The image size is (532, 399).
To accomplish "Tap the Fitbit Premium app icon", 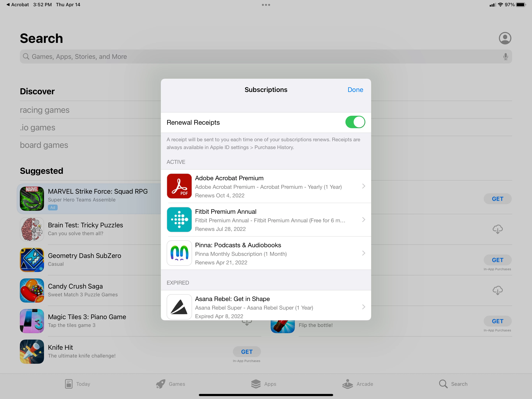I will [179, 220].
